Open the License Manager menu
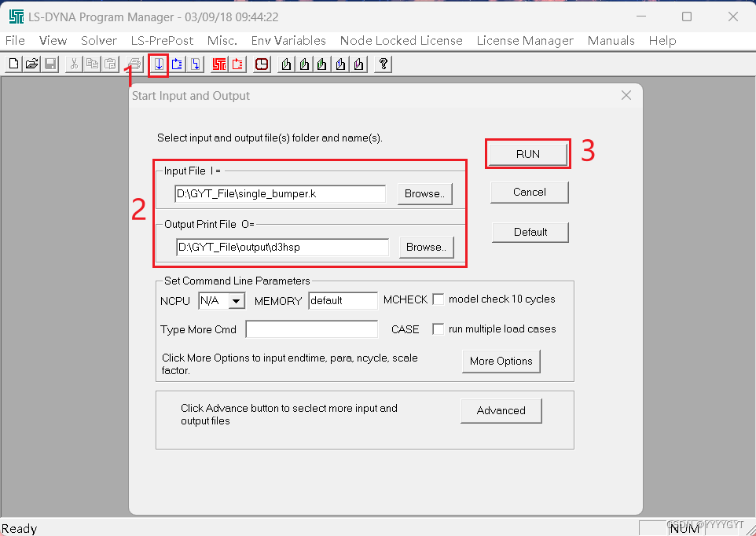This screenshot has width=756, height=536. click(x=525, y=41)
